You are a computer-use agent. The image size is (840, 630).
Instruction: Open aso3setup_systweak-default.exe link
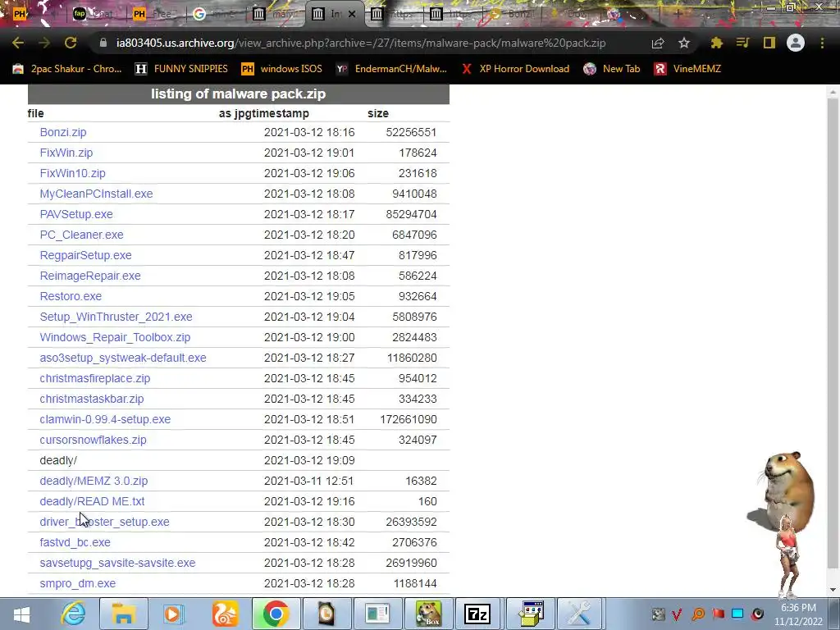(x=123, y=358)
